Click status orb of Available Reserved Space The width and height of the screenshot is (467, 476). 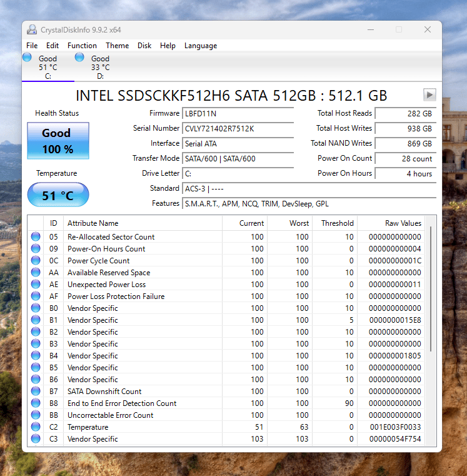(x=36, y=272)
